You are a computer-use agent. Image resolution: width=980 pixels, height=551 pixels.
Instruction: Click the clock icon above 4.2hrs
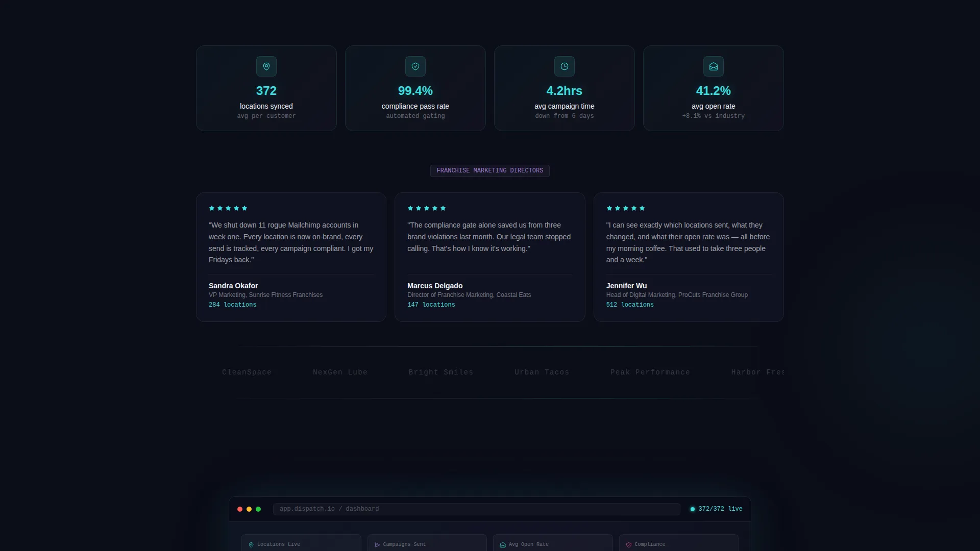564,66
